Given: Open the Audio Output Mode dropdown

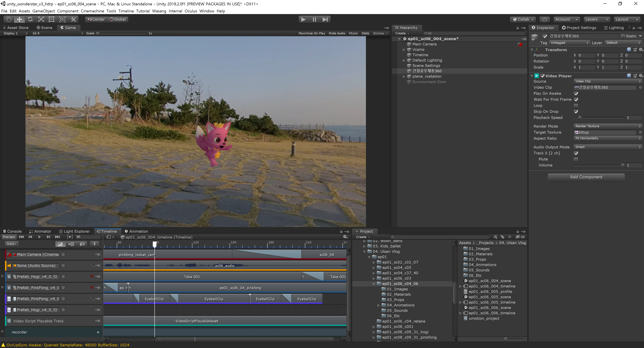Looking at the screenshot, I should click(x=608, y=147).
